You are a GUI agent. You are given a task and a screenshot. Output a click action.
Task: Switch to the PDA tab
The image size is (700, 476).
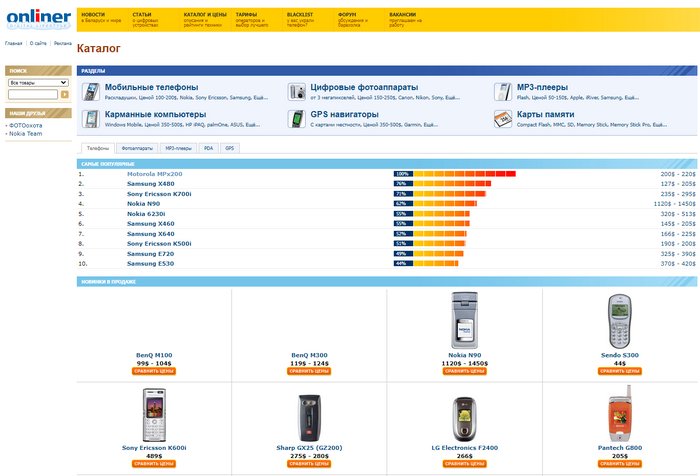point(208,148)
